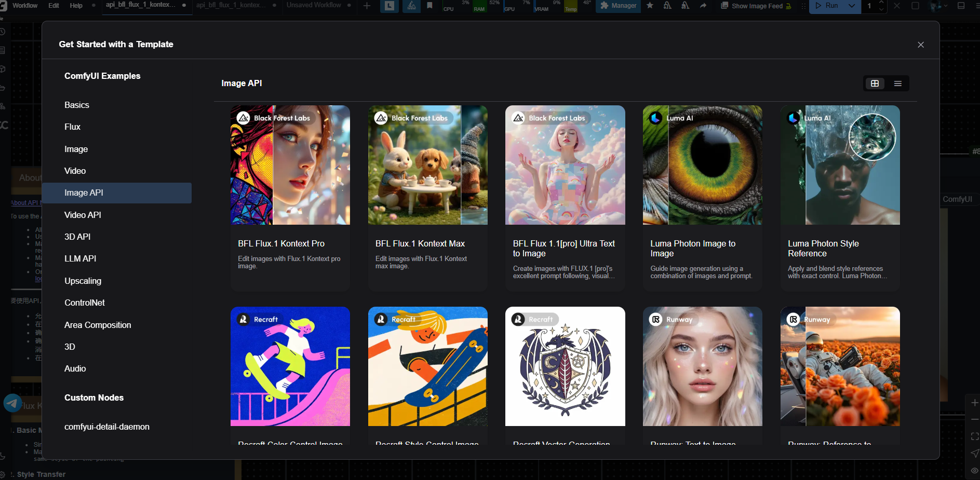The width and height of the screenshot is (980, 480).
Task: Open the Area Composition category
Action: click(116, 325)
